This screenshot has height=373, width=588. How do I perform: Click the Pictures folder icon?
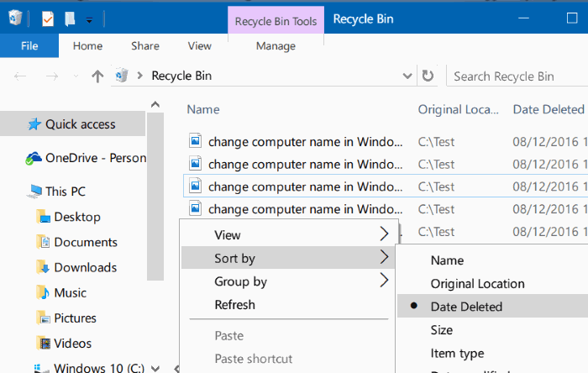[x=44, y=318]
